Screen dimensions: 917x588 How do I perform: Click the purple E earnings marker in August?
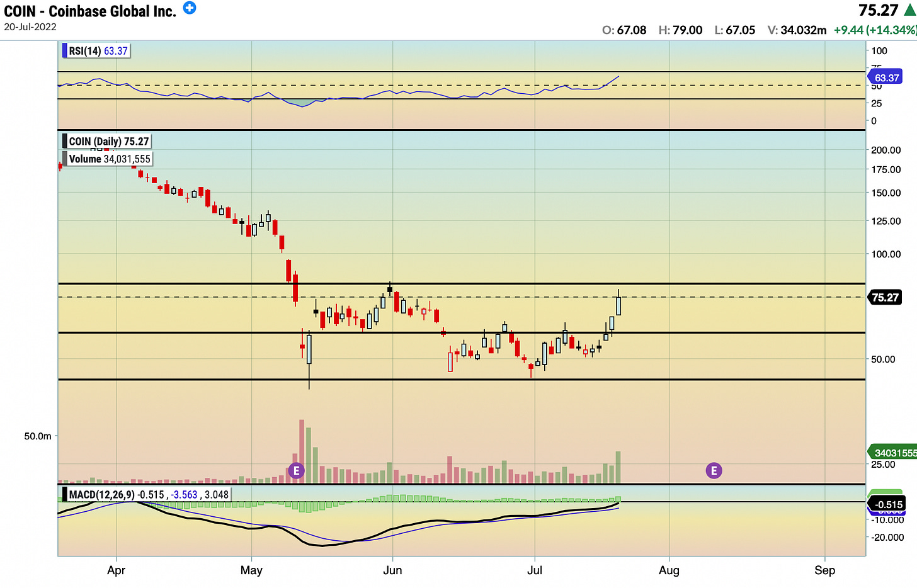point(714,470)
